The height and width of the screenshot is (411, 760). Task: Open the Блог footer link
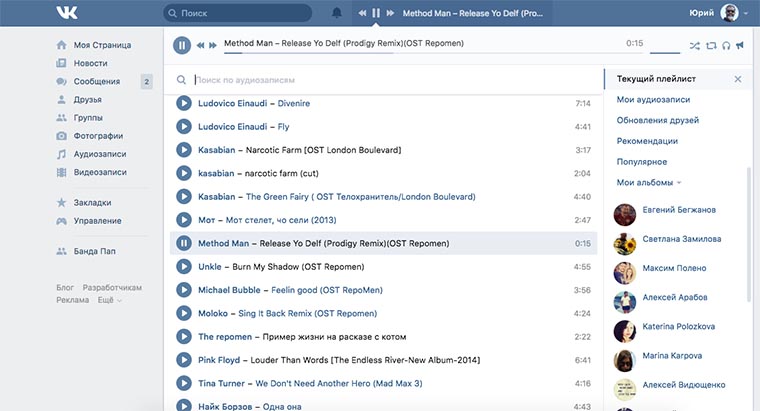[65, 287]
